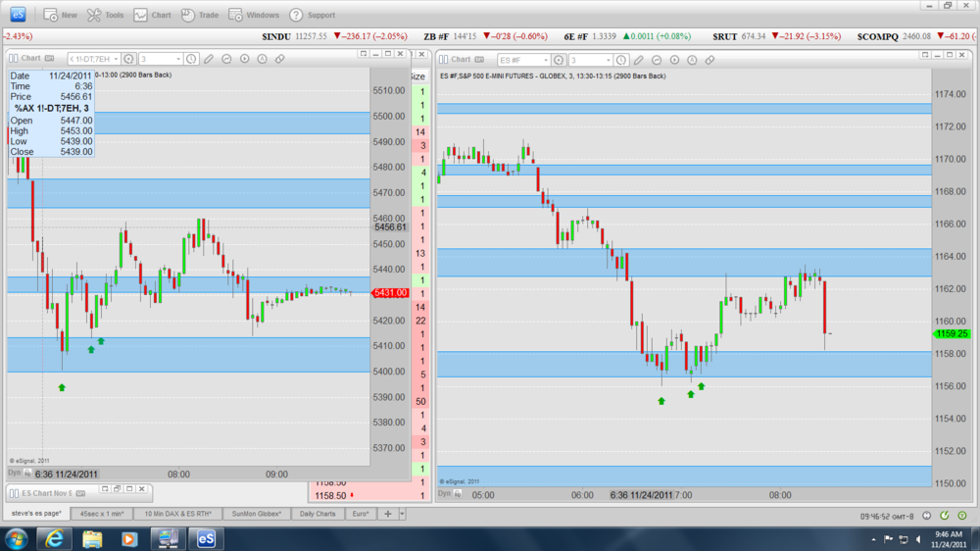The width and height of the screenshot is (980, 551).
Task: Open the Trade menu
Action: 200,15
